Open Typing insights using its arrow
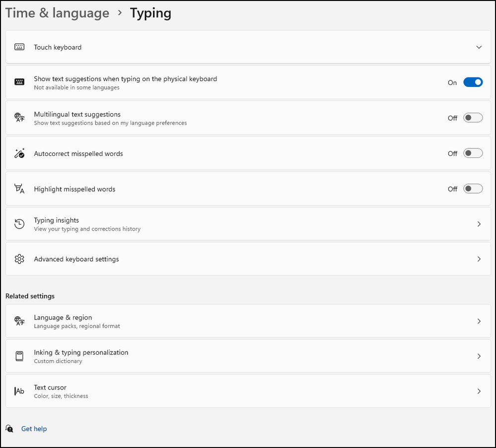This screenshot has height=448, width=496. pos(479,224)
